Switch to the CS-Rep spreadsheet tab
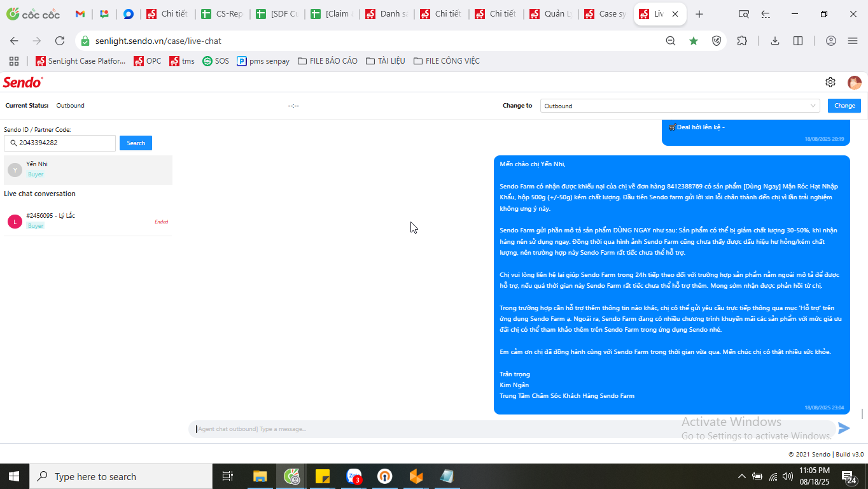Image resolution: width=868 pixels, height=489 pixels. click(x=223, y=14)
